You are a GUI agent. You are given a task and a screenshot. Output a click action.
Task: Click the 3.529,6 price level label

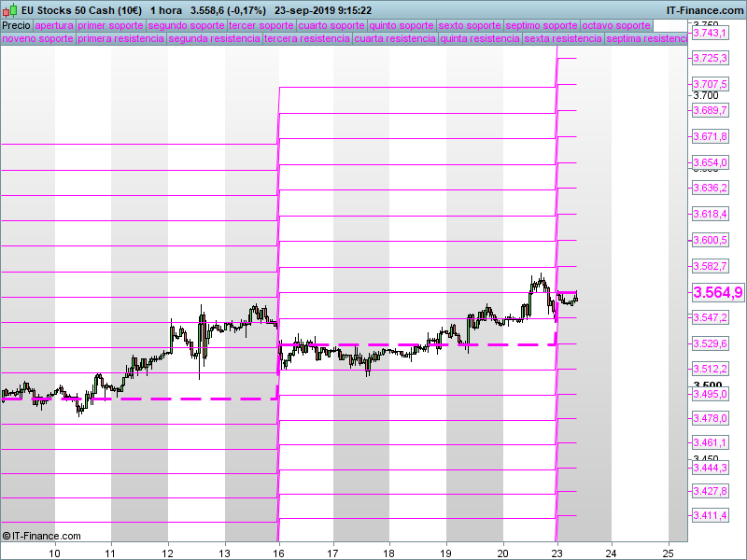tap(710, 343)
